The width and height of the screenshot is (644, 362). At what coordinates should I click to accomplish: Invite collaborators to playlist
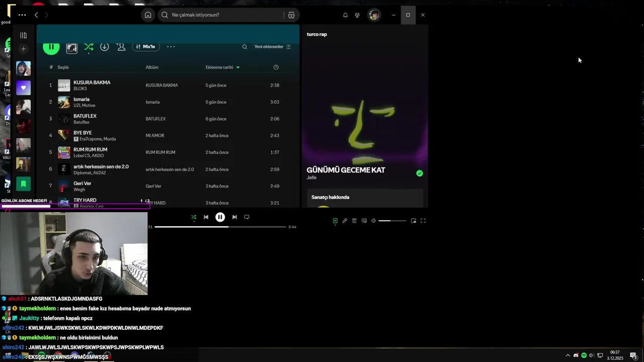(x=121, y=47)
